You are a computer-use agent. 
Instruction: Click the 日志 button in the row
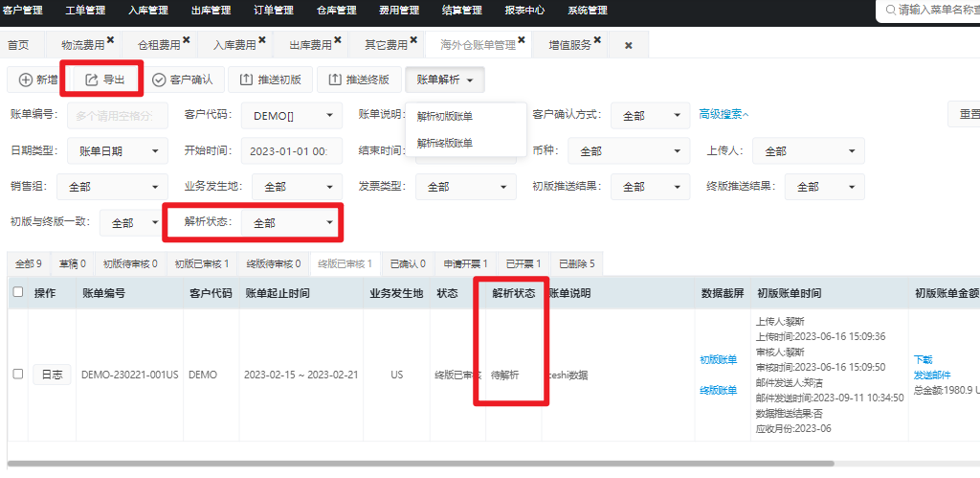pos(52,375)
